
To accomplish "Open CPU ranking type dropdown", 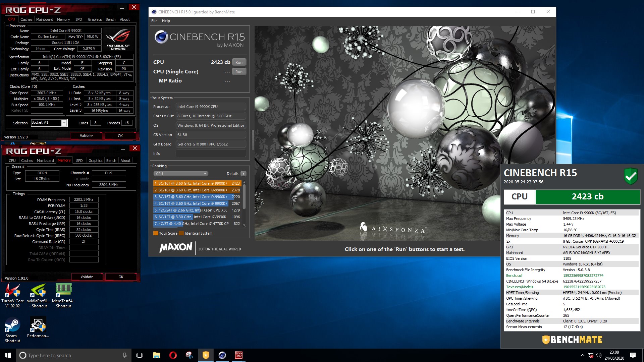I will pyautogui.click(x=181, y=174).
